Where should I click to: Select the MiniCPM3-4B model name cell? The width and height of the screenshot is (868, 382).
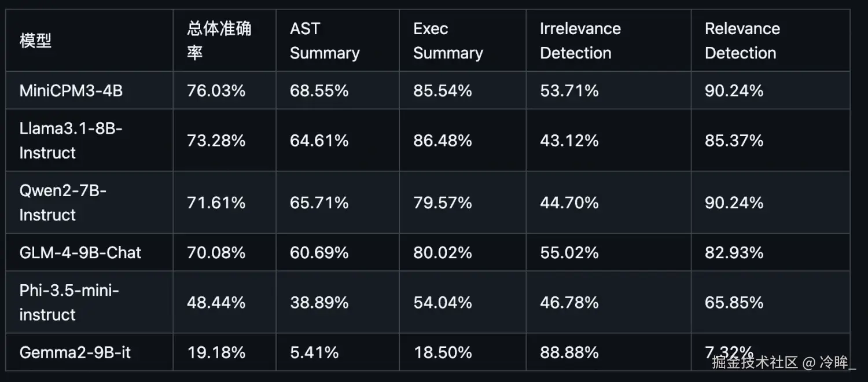[x=71, y=91]
